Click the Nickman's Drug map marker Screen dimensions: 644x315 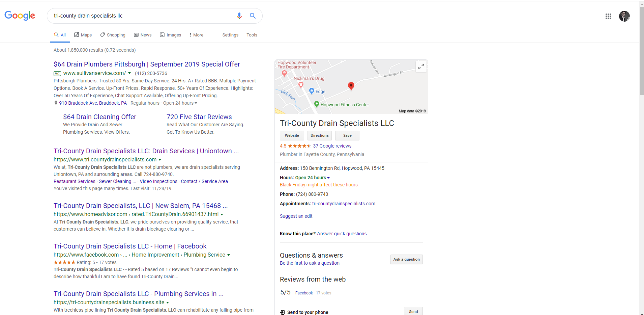301,85
